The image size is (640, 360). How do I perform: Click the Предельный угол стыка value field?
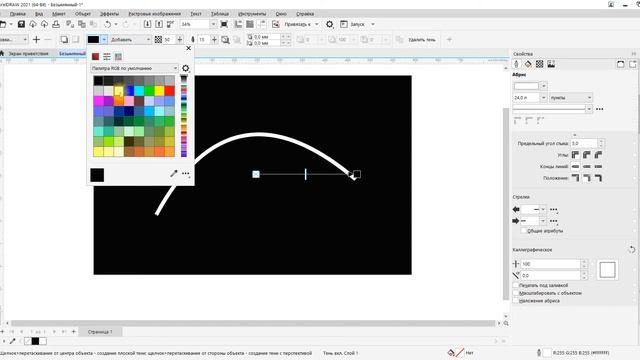pos(584,143)
